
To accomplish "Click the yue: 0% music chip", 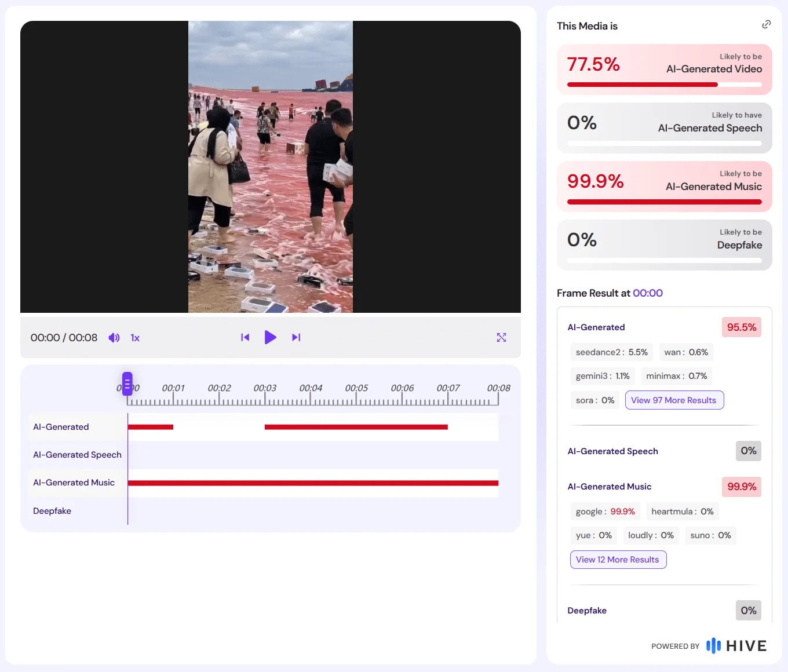I will tap(594, 535).
